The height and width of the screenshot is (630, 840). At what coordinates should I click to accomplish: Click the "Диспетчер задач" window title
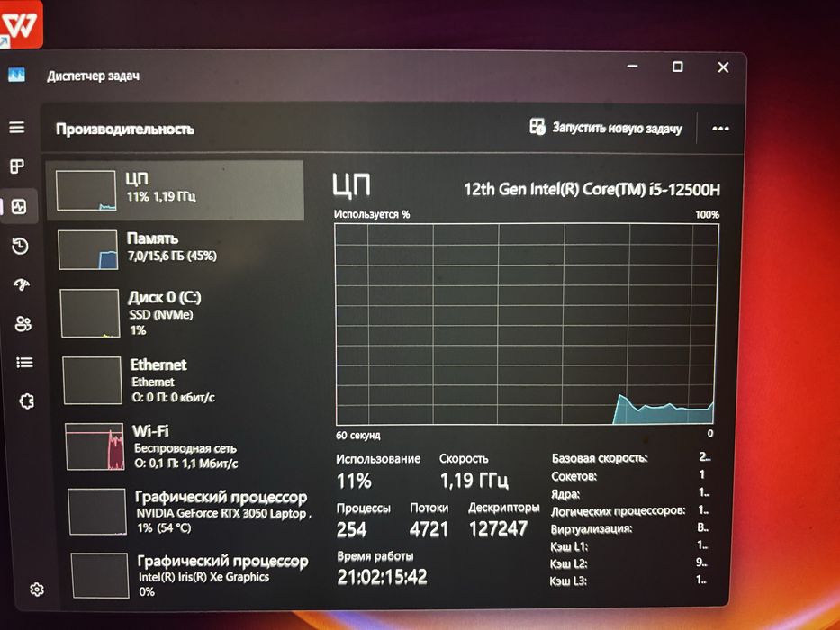tap(94, 76)
